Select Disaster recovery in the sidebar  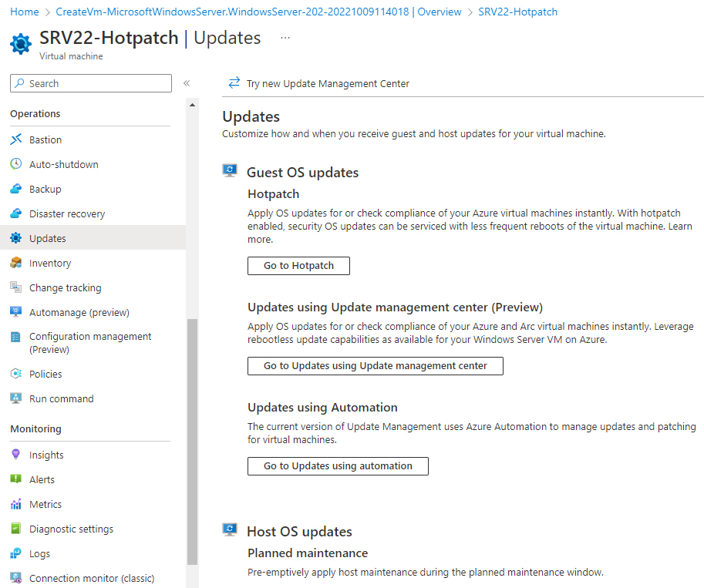[x=67, y=213]
